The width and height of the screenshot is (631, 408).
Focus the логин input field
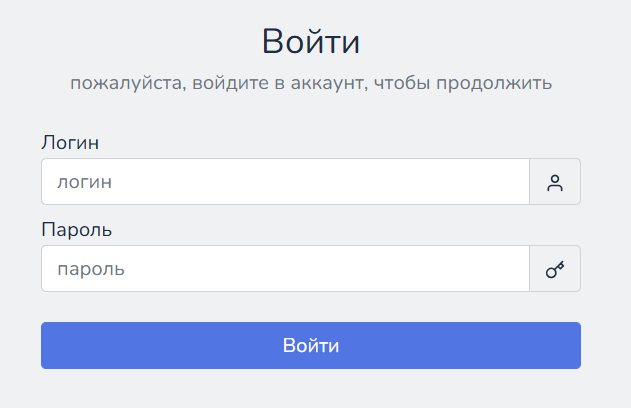(x=285, y=182)
